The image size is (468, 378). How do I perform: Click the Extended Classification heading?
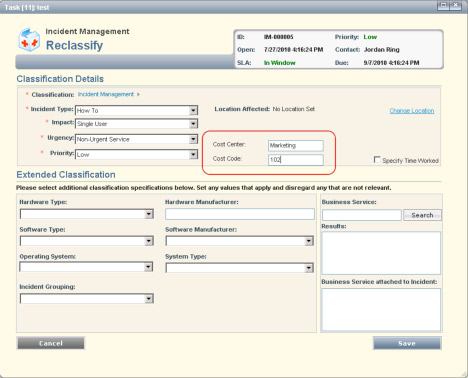(66, 175)
